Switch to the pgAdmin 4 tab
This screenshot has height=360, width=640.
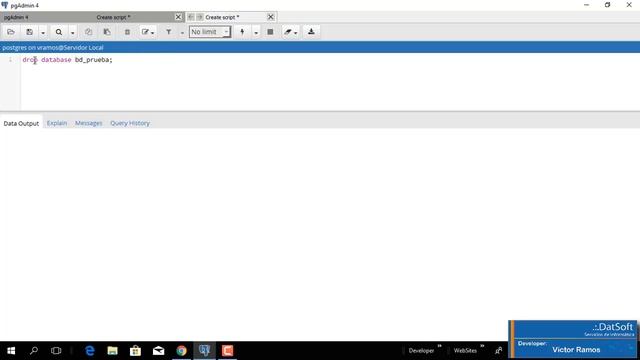coord(16,17)
